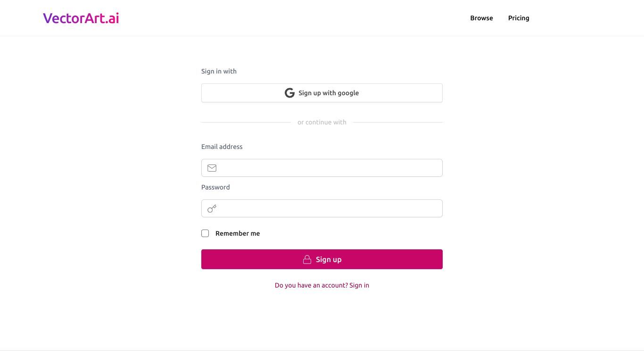Click the Google G logo icon
The width and height of the screenshot is (644, 362).
click(x=289, y=93)
